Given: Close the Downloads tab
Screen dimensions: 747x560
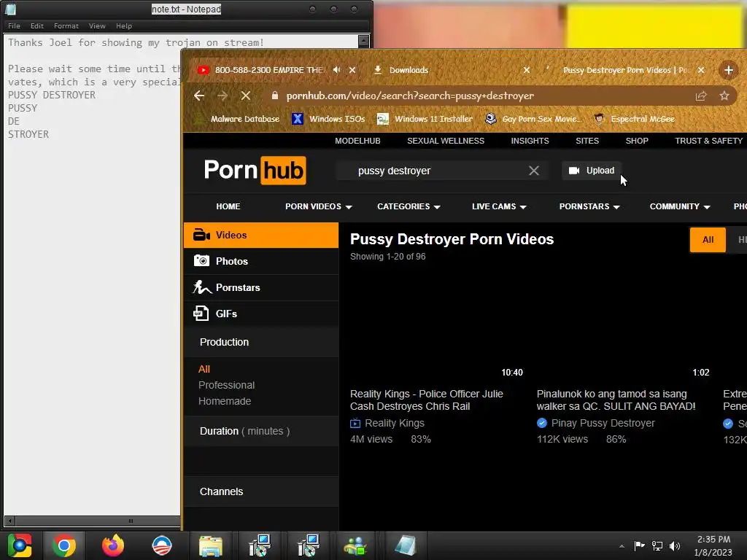Looking at the screenshot, I should pyautogui.click(x=527, y=70).
